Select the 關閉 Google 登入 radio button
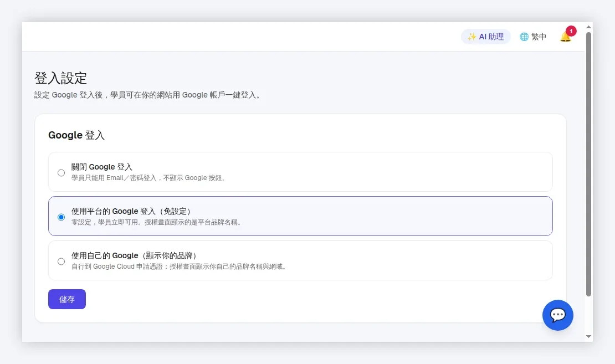The height and width of the screenshot is (364, 615). tap(61, 173)
